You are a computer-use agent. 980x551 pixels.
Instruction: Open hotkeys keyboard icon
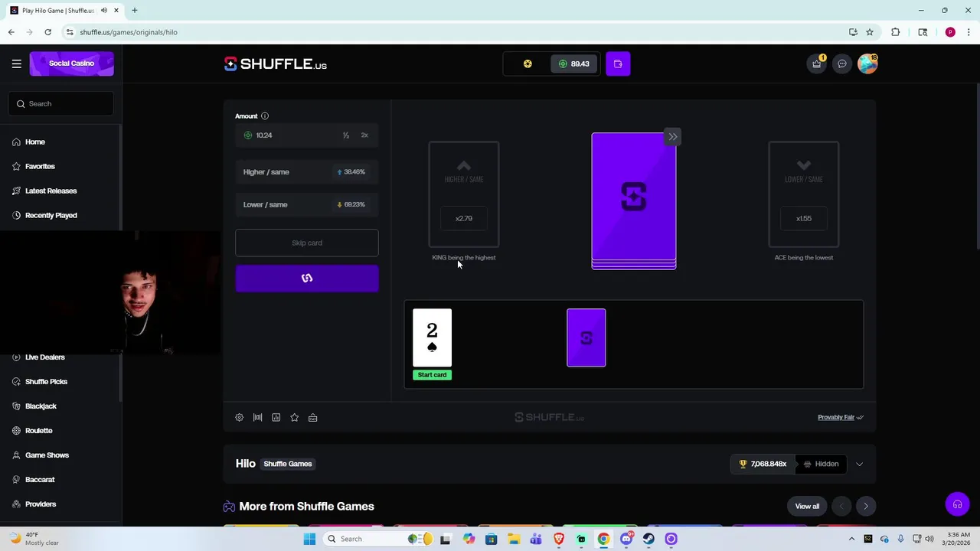tap(312, 417)
